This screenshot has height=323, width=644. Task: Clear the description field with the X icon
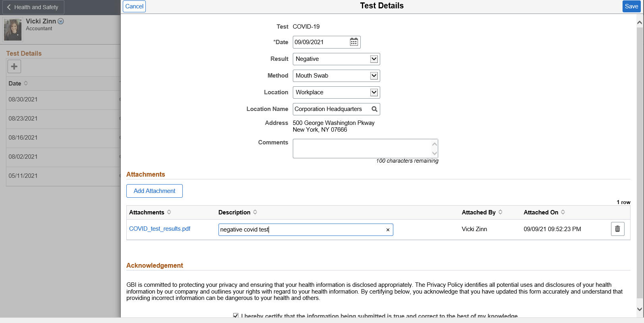point(388,230)
